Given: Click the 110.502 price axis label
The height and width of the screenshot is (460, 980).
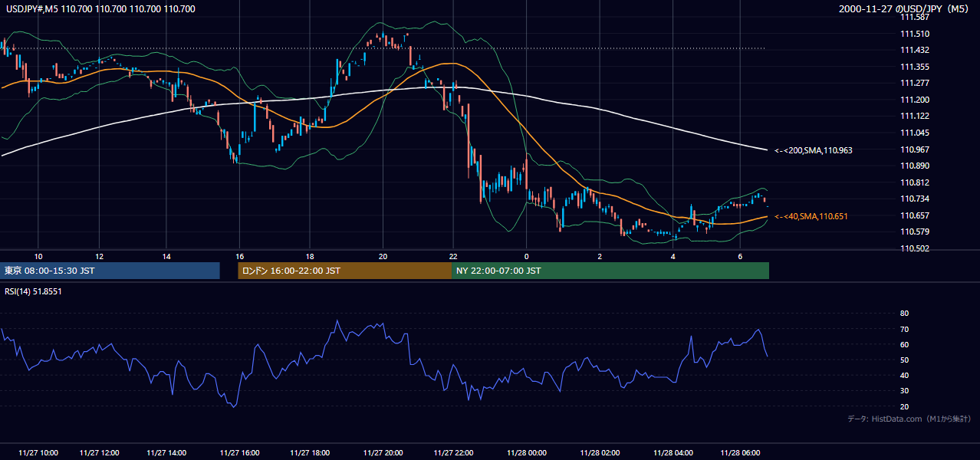Looking at the screenshot, I should tap(914, 248).
